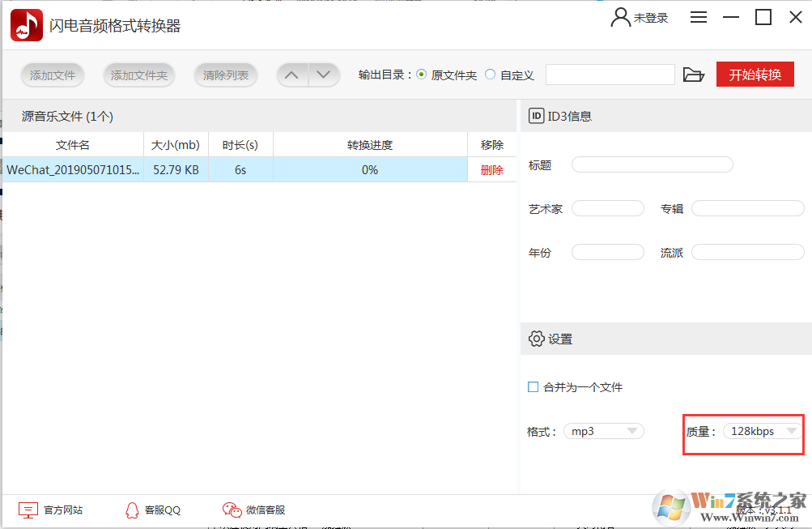
Task: Clear the file list with 清除列表
Action: coord(225,74)
